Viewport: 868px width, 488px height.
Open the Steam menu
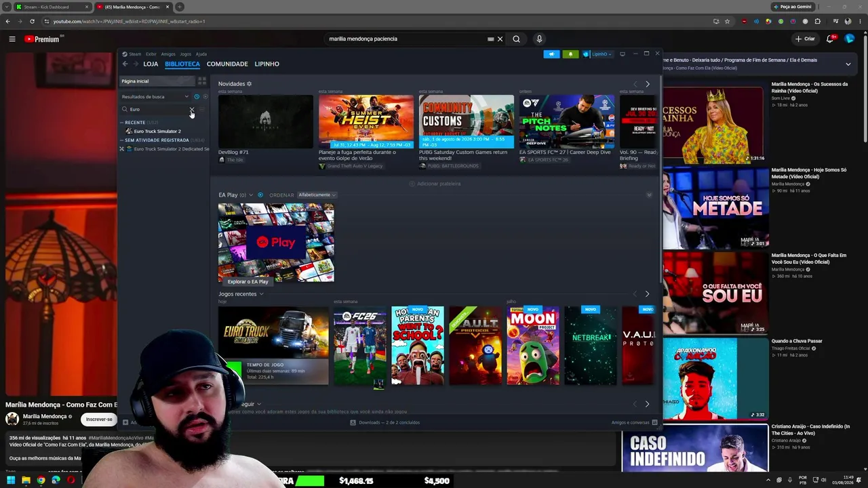(135, 54)
